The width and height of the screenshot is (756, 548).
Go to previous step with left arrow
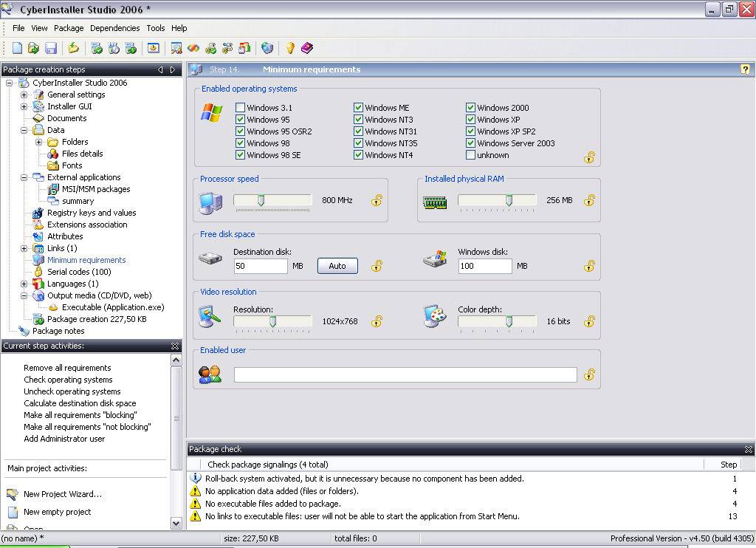pos(160,69)
